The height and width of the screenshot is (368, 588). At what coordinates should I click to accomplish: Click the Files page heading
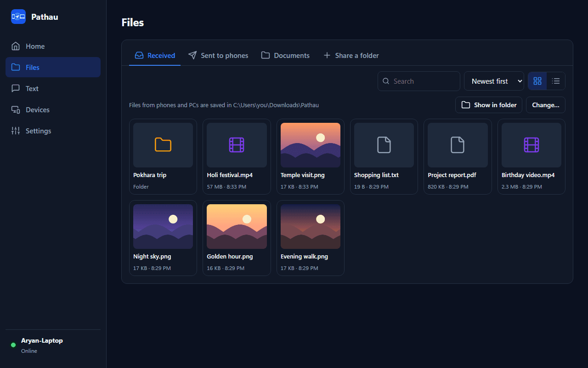pos(133,22)
